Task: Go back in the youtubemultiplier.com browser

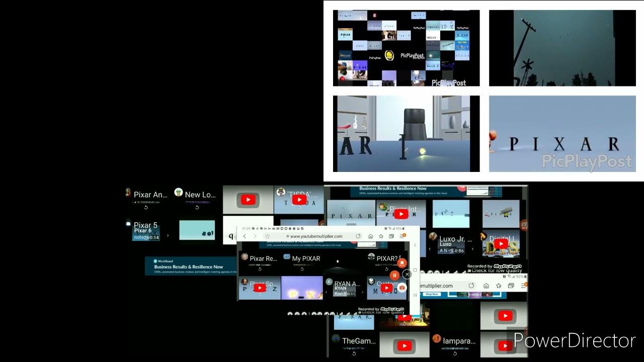Action: click(x=245, y=236)
